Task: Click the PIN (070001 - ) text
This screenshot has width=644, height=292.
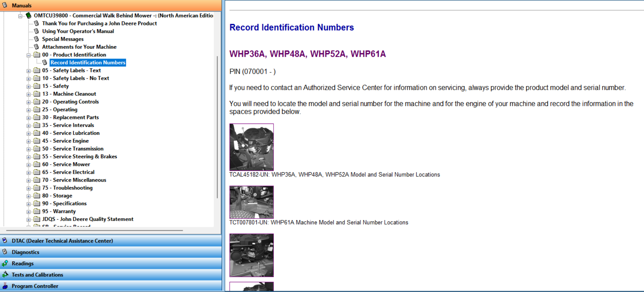Action: pos(252,71)
